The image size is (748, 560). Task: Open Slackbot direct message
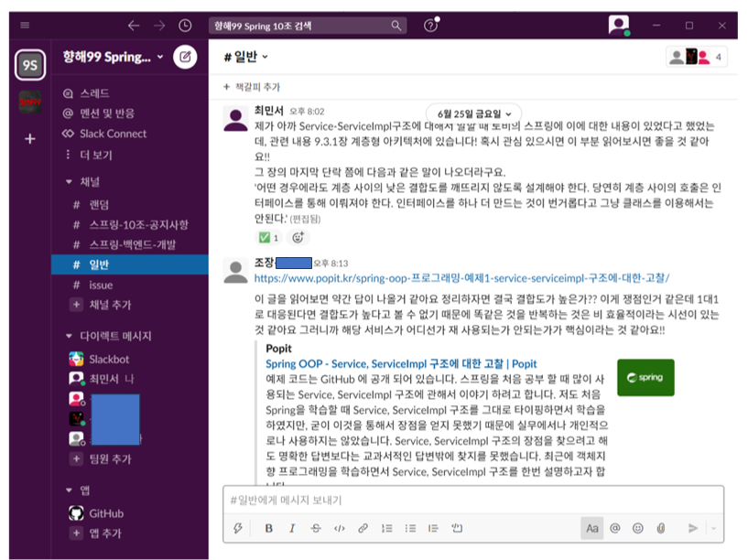click(99, 359)
